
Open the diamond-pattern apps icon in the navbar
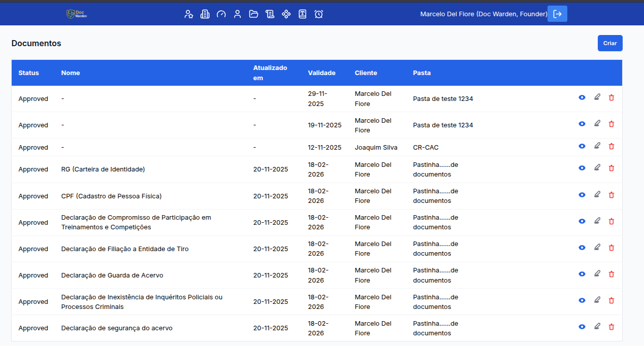286,14
